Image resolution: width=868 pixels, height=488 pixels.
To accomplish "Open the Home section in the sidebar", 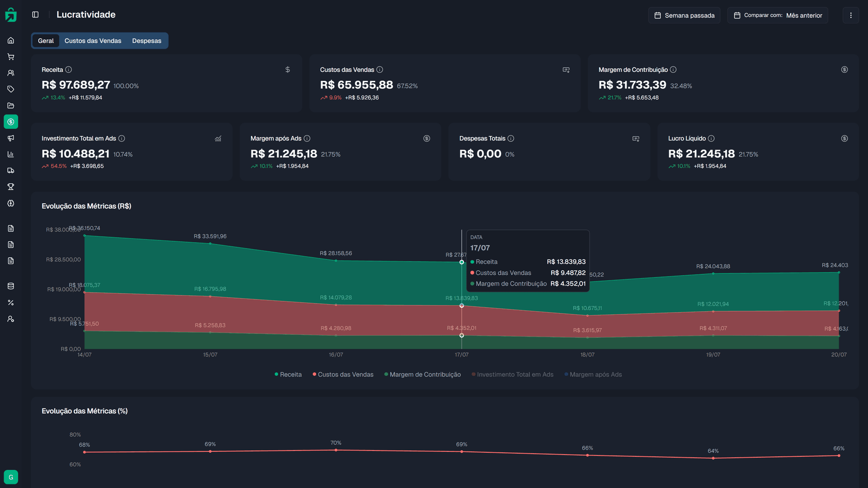I will [11, 40].
